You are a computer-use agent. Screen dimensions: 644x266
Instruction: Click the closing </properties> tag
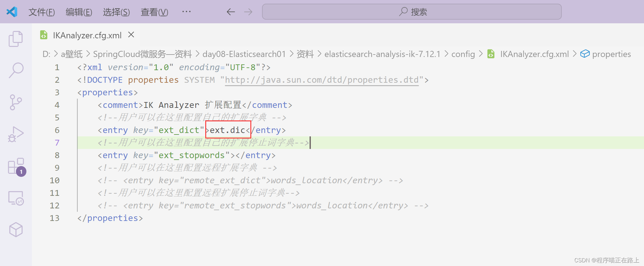(x=110, y=218)
